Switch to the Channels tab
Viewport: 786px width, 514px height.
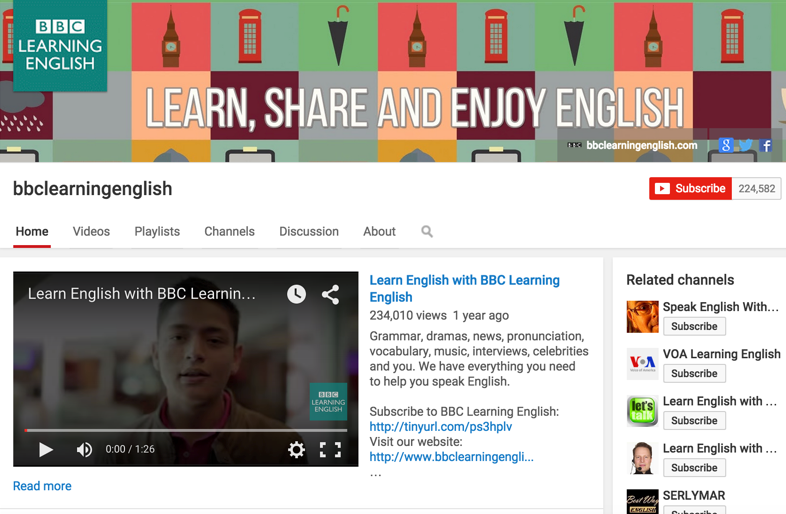(x=230, y=231)
